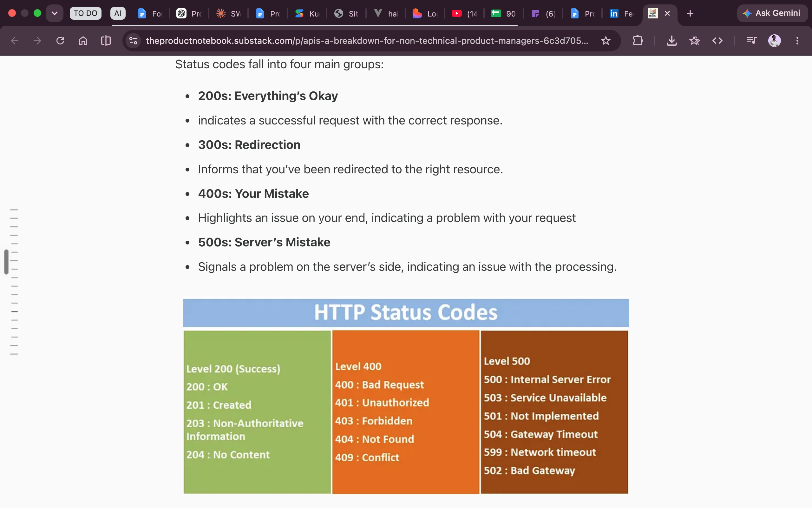Click 'Informs that you've been redirected' text

(x=350, y=169)
